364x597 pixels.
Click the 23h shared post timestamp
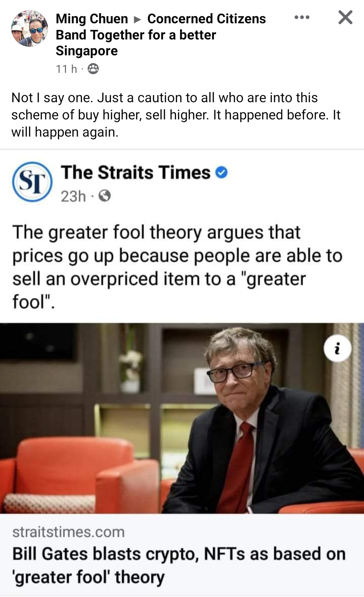73,196
